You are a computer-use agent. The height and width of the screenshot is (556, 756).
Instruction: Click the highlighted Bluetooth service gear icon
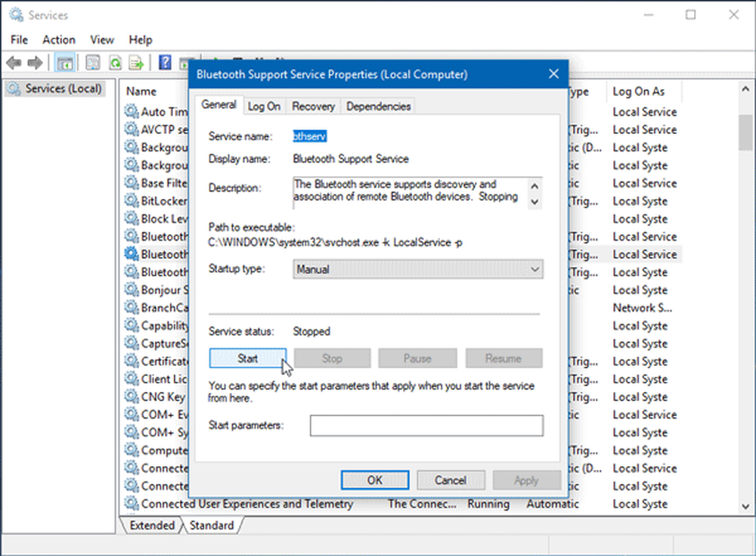pyautogui.click(x=131, y=254)
